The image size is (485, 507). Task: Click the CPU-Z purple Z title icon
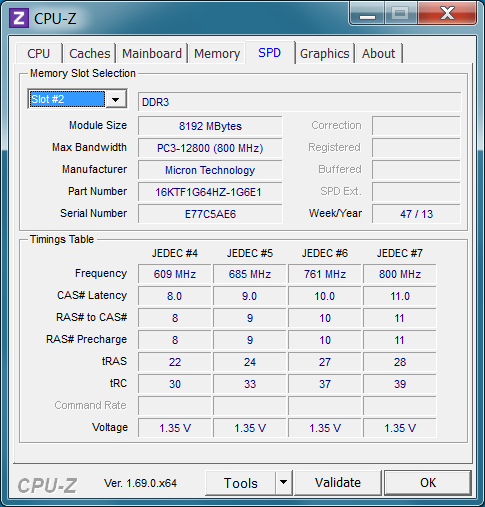pos(19,18)
